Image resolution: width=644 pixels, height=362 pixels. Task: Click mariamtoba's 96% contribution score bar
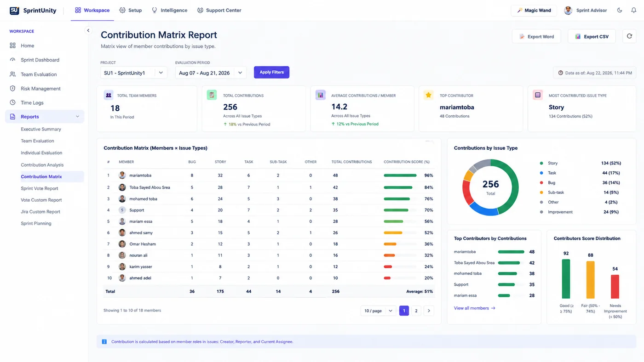400,175
